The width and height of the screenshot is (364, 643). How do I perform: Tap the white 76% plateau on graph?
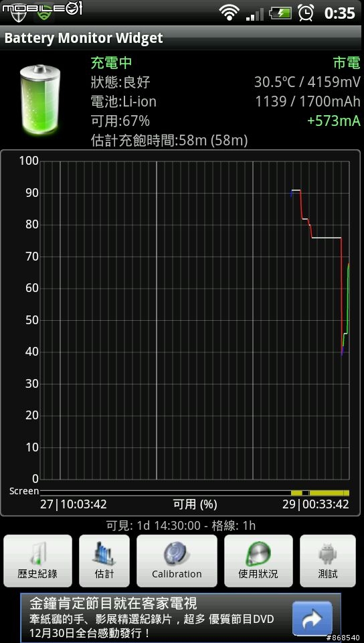coord(327,238)
